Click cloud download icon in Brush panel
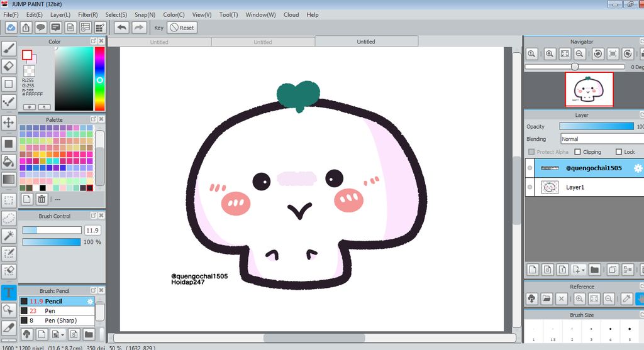The width and height of the screenshot is (644, 350). (x=26, y=334)
